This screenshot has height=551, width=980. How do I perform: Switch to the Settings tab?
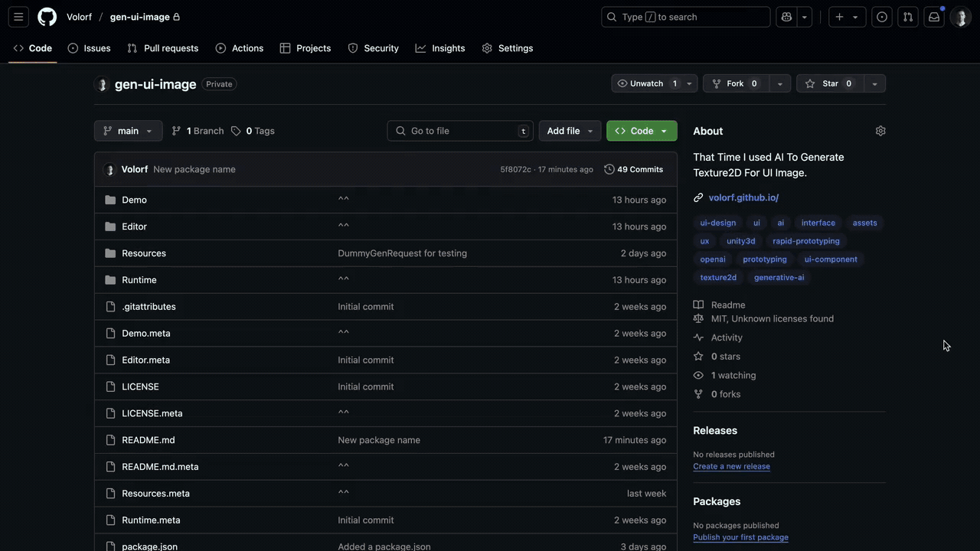(508, 48)
